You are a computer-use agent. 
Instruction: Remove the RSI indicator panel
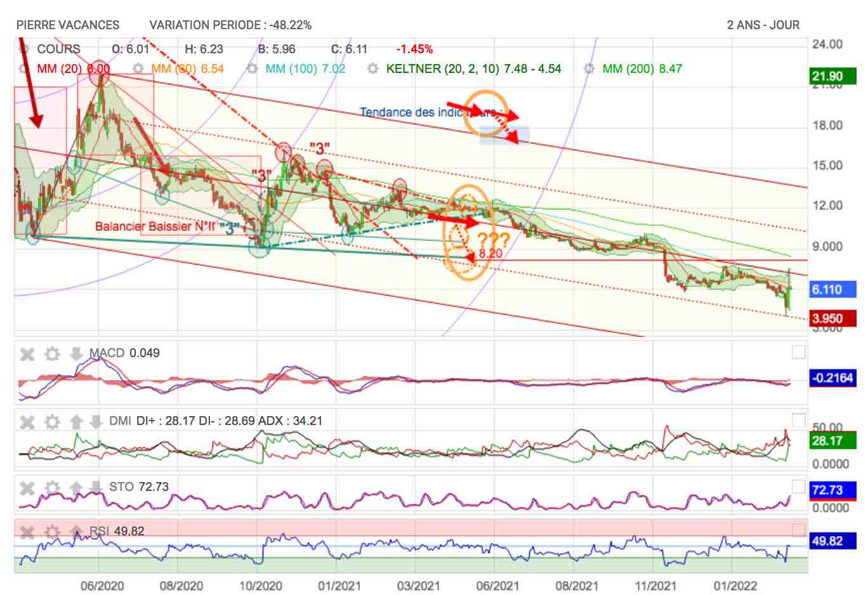tap(27, 532)
